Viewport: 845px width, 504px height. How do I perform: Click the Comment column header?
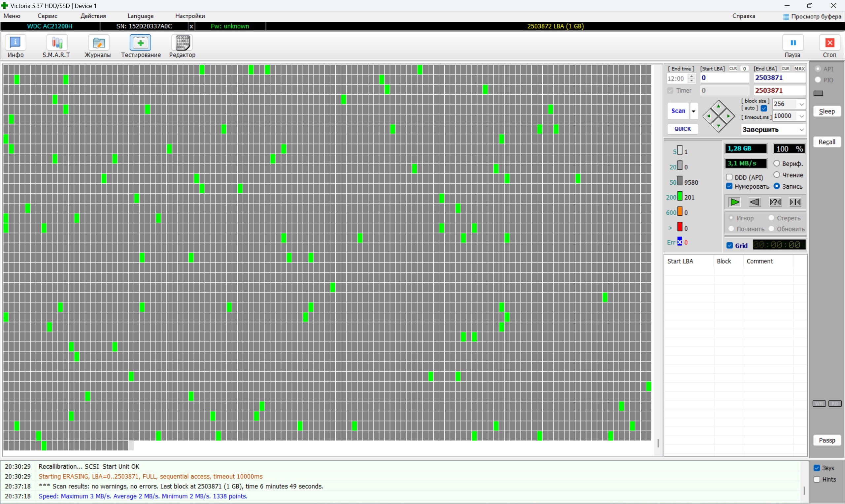pyautogui.click(x=768, y=261)
